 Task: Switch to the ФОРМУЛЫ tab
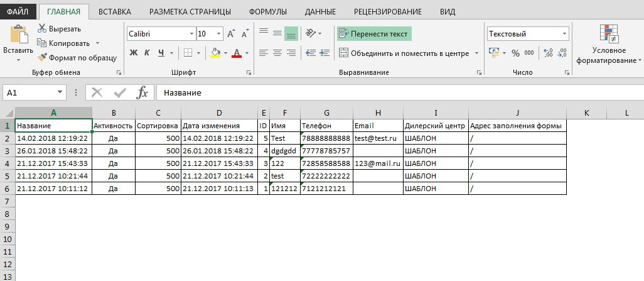268,11
